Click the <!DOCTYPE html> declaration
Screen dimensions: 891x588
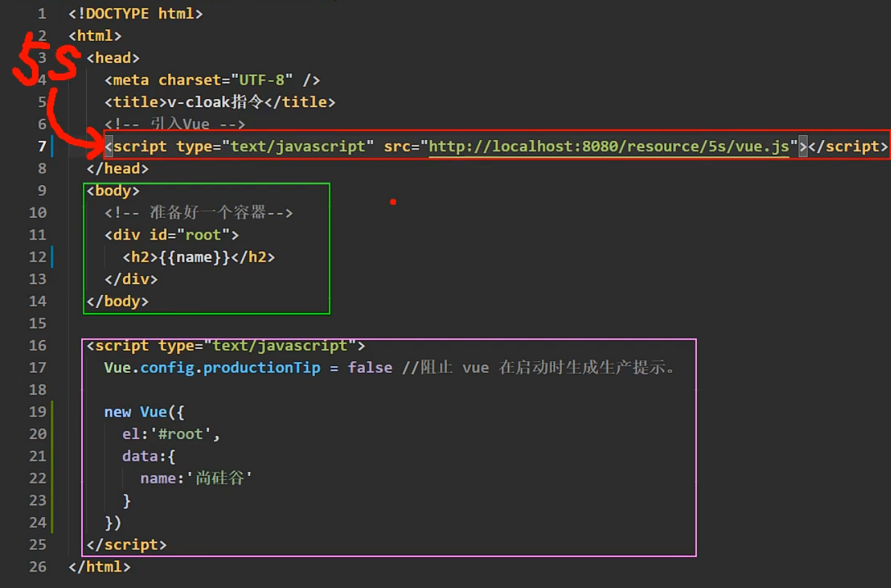coord(136,14)
